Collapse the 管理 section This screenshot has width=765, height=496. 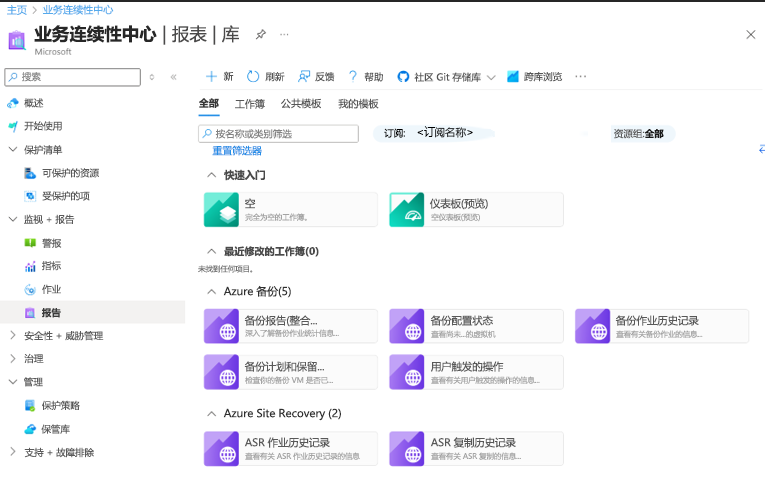coord(13,382)
